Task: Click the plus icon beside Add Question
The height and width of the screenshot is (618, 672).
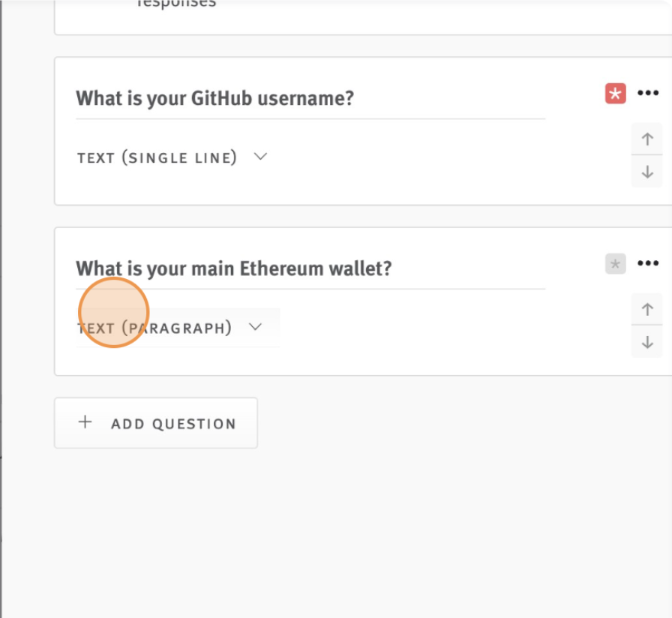Action: pos(85,422)
